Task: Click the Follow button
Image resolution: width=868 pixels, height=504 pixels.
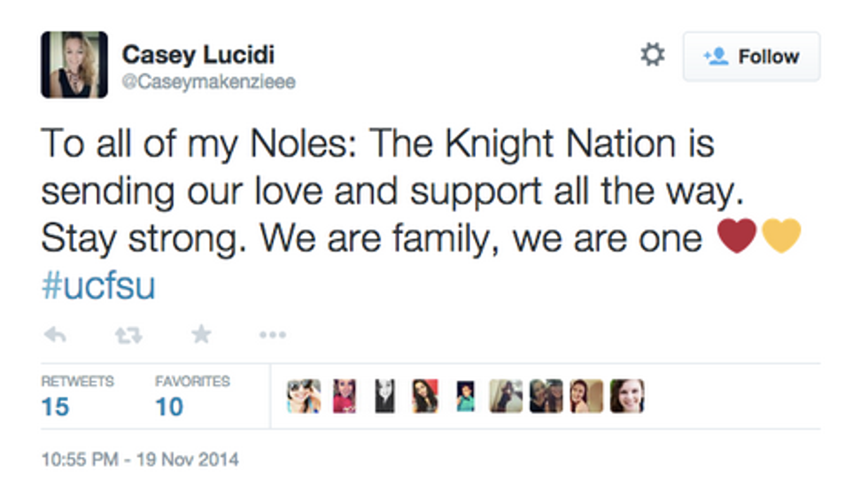Action: pos(751,57)
